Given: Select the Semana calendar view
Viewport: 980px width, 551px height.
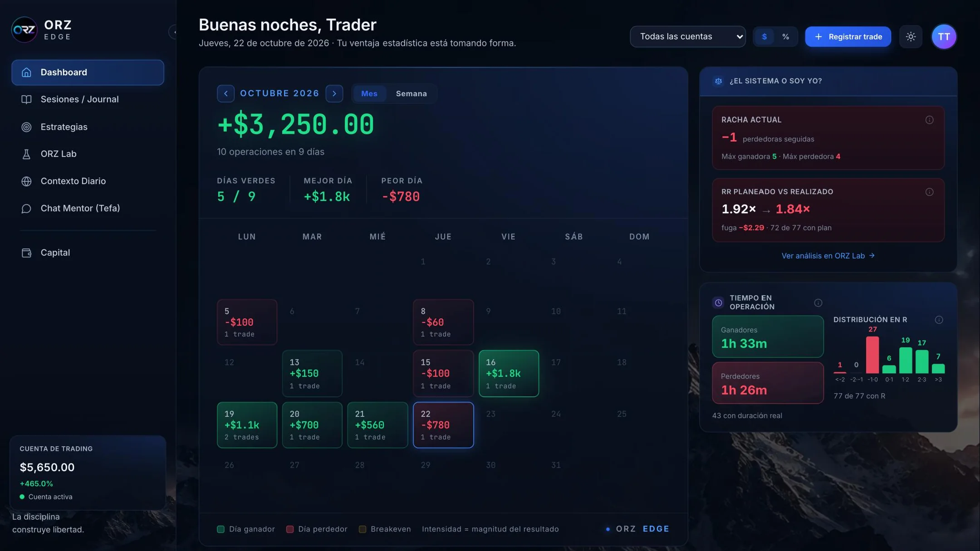Looking at the screenshot, I should 411,93.
